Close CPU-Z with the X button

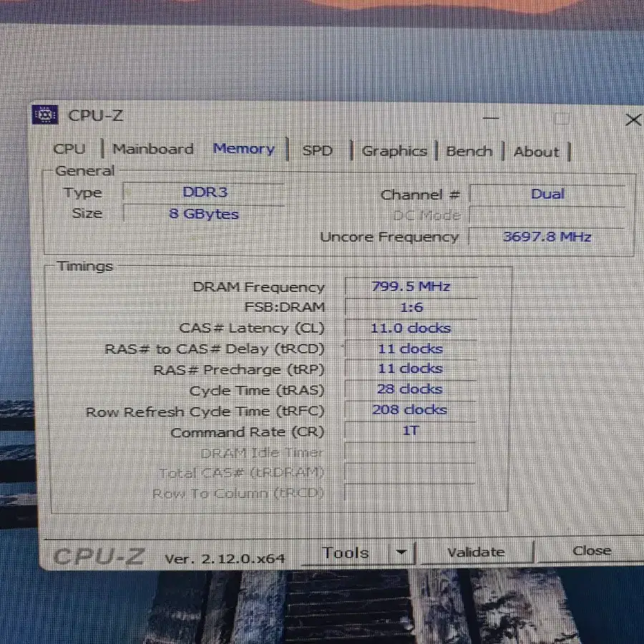(633, 119)
